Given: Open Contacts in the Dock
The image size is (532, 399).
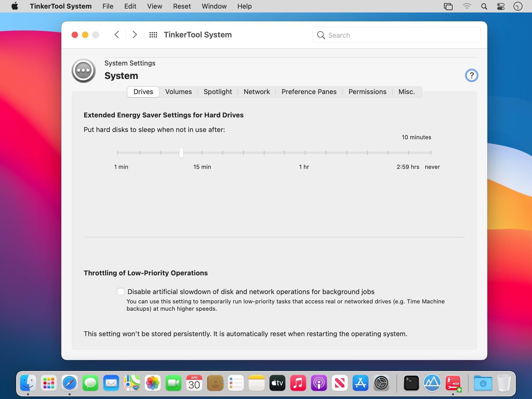Looking at the screenshot, I should point(215,383).
